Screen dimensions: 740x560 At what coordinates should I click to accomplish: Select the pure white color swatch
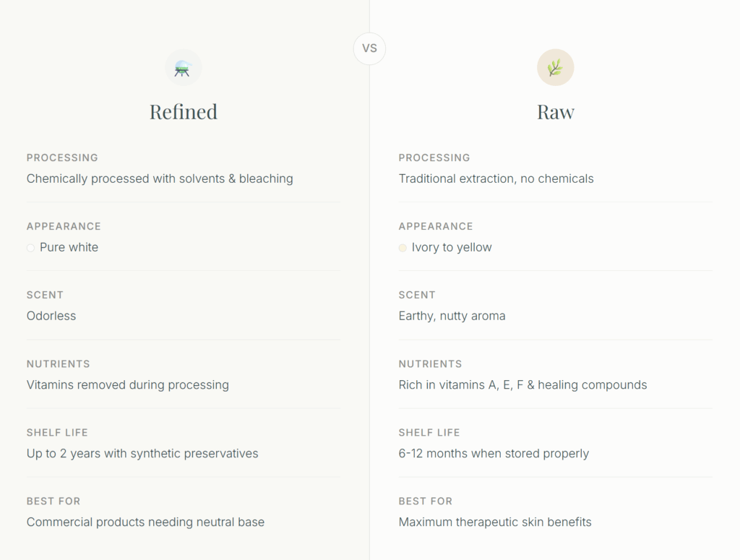pyautogui.click(x=30, y=248)
